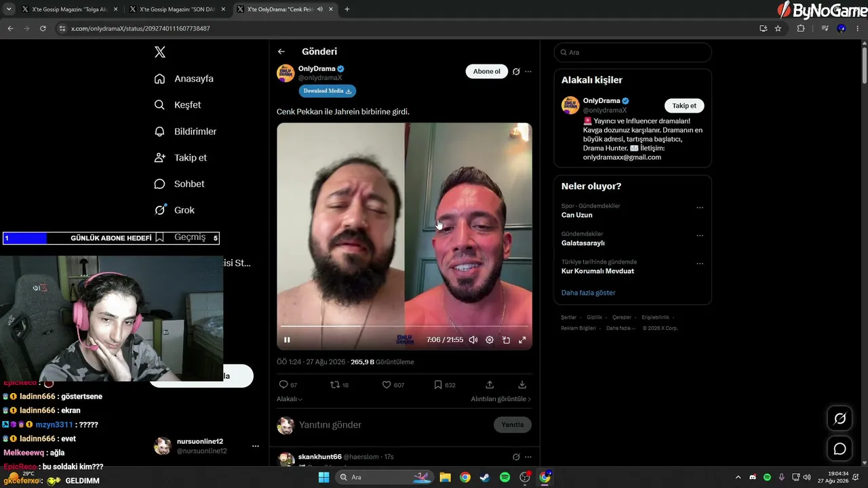Open the Chrome extensions puzzle icon
The image size is (868, 488).
tap(801, 28)
